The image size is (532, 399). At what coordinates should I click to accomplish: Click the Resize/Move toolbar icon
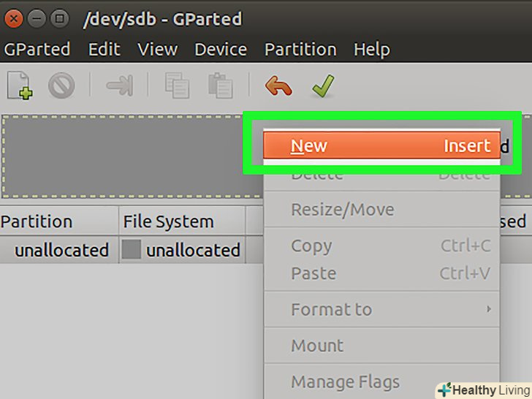pyautogui.click(x=119, y=86)
